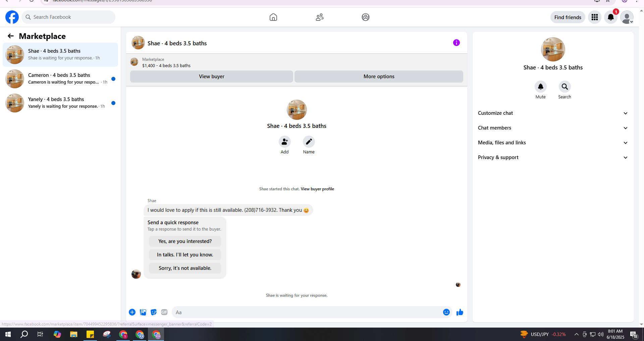The width and height of the screenshot is (644, 341).
Task: Open the Groups icon in top navigation
Action: coord(366,17)
